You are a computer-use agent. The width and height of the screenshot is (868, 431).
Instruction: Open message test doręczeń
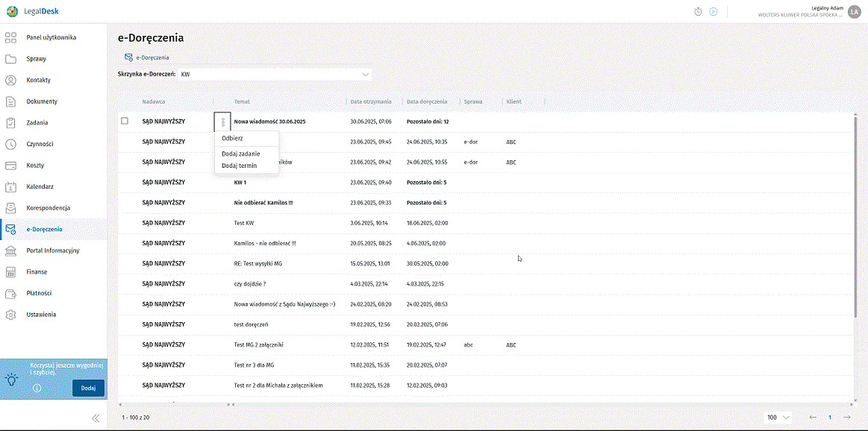coord(252,324)
